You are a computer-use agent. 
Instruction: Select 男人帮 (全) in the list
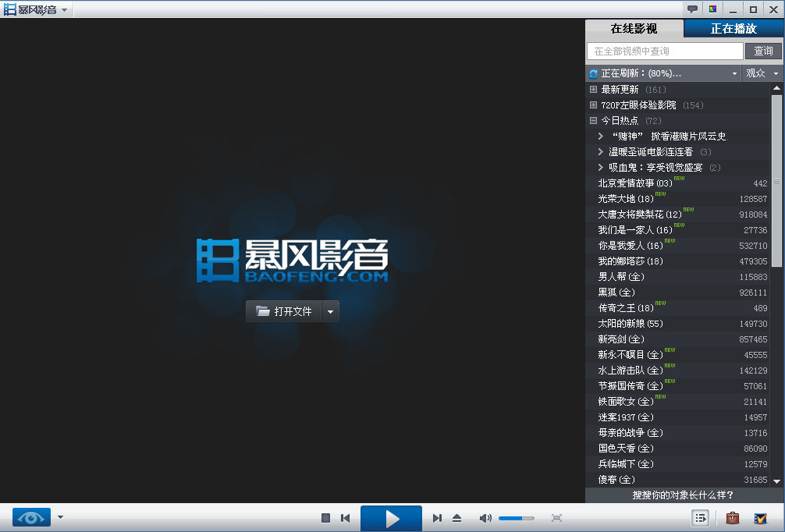[678, 277]
